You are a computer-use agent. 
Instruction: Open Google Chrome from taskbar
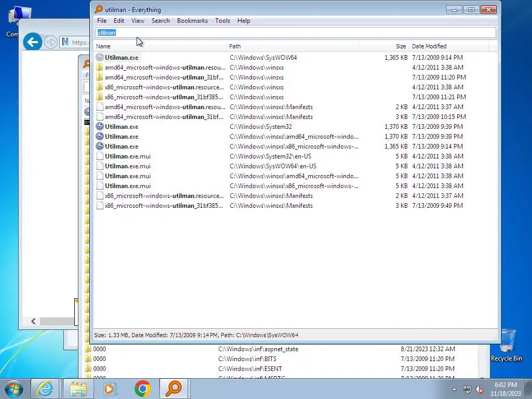point(142,389)
